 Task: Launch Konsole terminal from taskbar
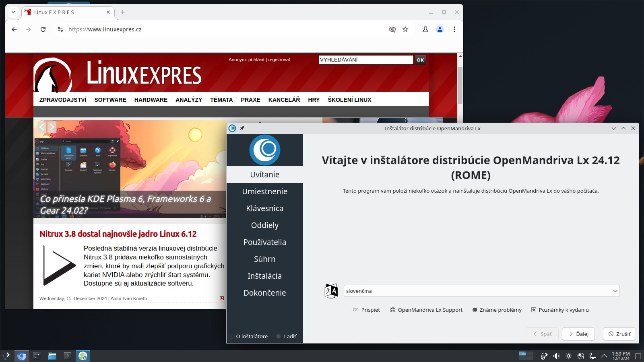[x=68, y=356]
